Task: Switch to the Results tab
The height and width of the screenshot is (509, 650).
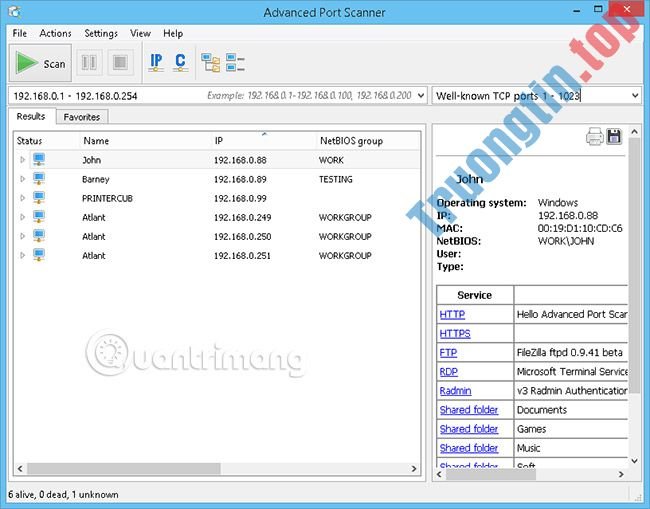Action: click(31, 116)
